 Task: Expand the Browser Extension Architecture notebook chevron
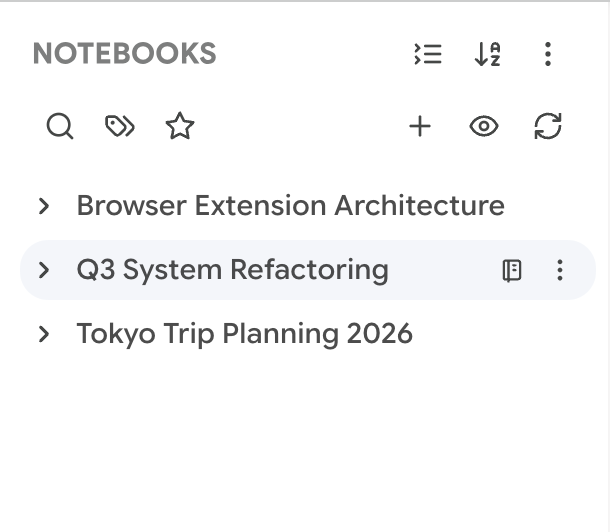coord(44,206)
